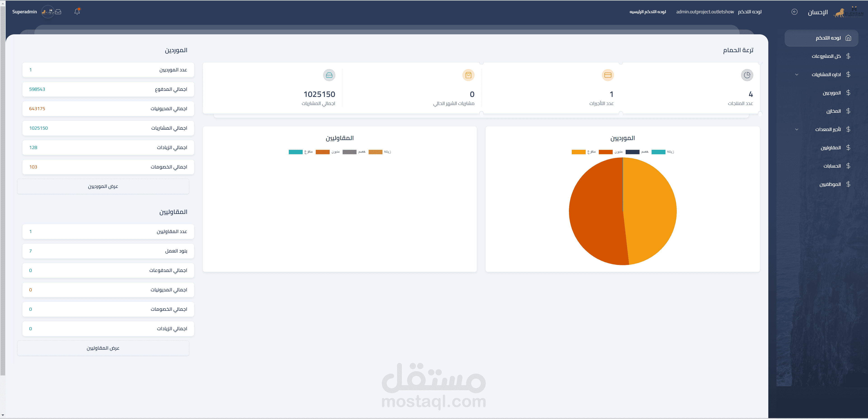
Task: Click the Superadmin avatar image
Action: click(48, 12)
